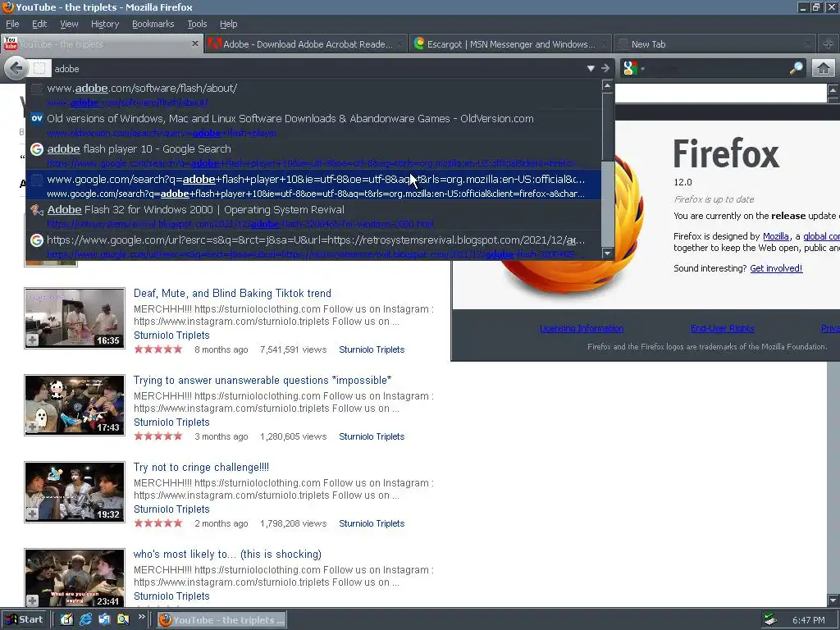The height and width of the screenshot is (630, 840).
Task: Select the OldVersion.com suggestion row
Action: pos(313,125)
